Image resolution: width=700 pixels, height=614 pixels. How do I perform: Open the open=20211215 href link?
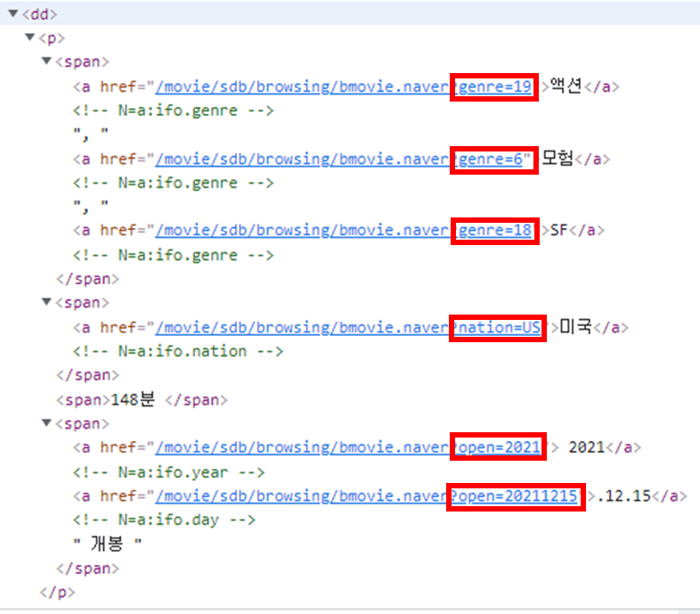coord(367,496)
